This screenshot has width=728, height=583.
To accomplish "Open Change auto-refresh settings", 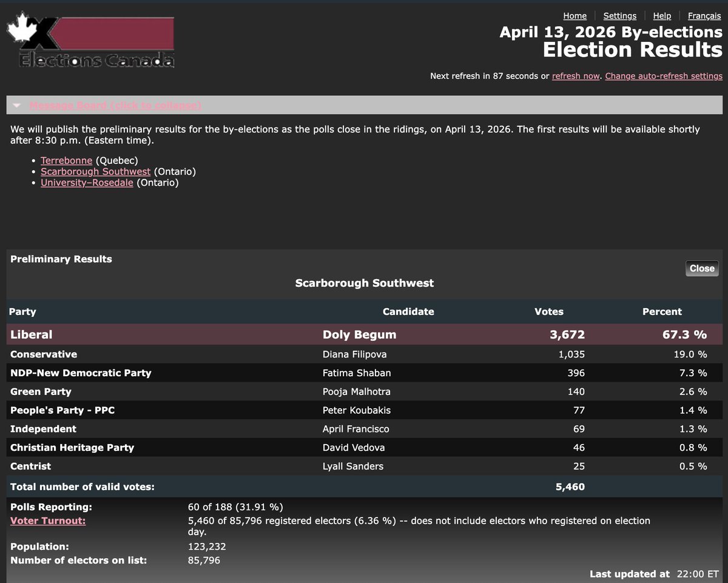I will [664, 76].
